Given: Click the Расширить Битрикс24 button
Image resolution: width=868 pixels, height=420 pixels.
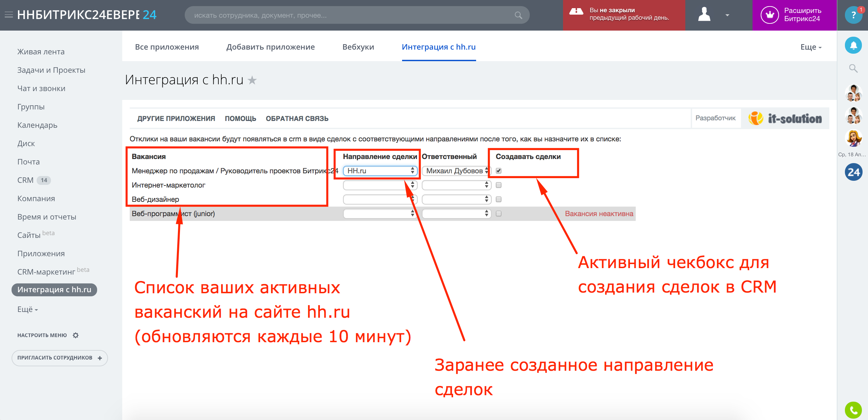Looking at the screenshot, I should pos(794,15).
